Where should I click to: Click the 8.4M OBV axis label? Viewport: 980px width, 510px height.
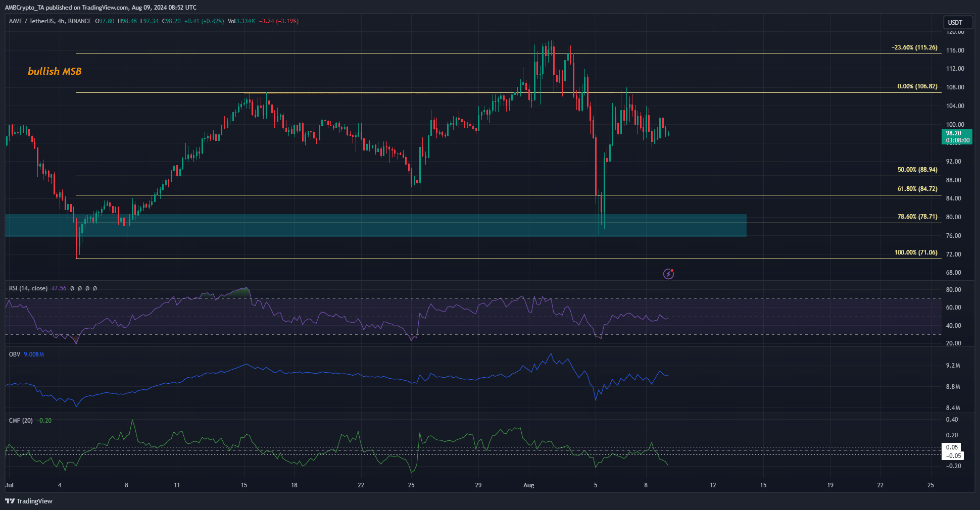pyautogui.click(x=953, y=408)
